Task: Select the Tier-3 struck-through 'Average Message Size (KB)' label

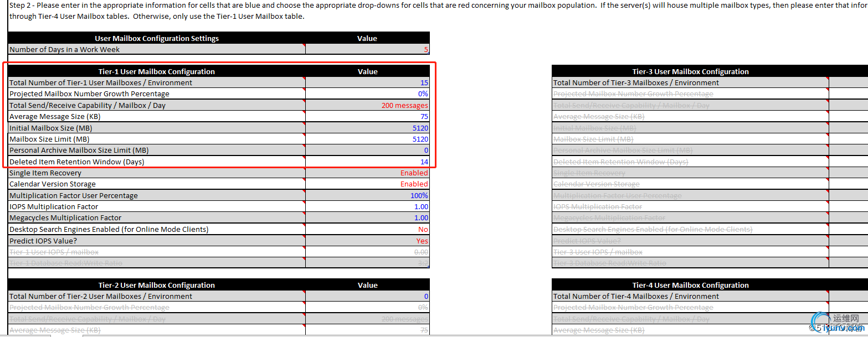Action: 599,117
